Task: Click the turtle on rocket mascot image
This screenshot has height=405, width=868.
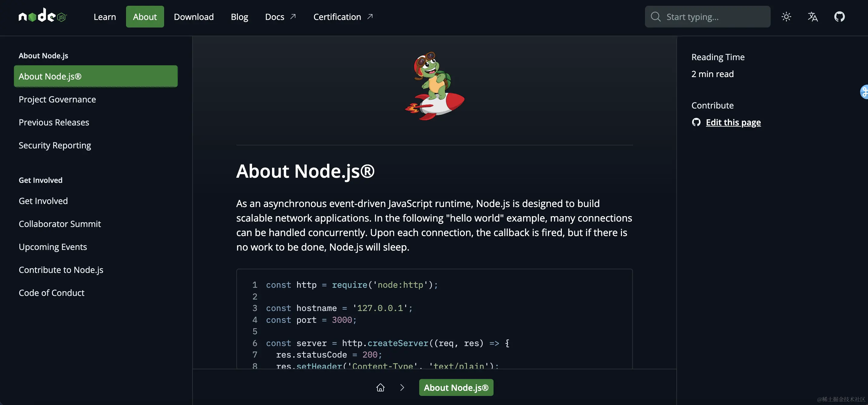Action: coord(434,86)
